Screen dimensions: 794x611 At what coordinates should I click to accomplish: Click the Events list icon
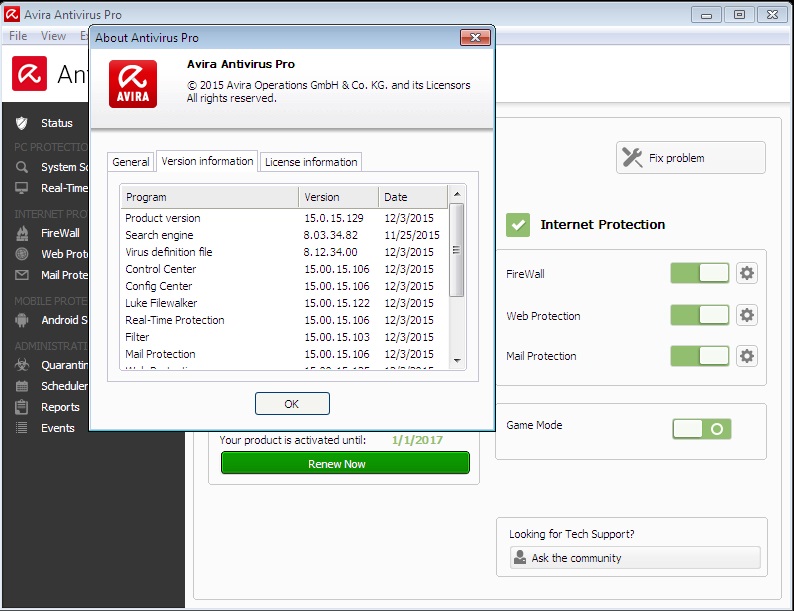pyautogui.click(x=22, y=428)
